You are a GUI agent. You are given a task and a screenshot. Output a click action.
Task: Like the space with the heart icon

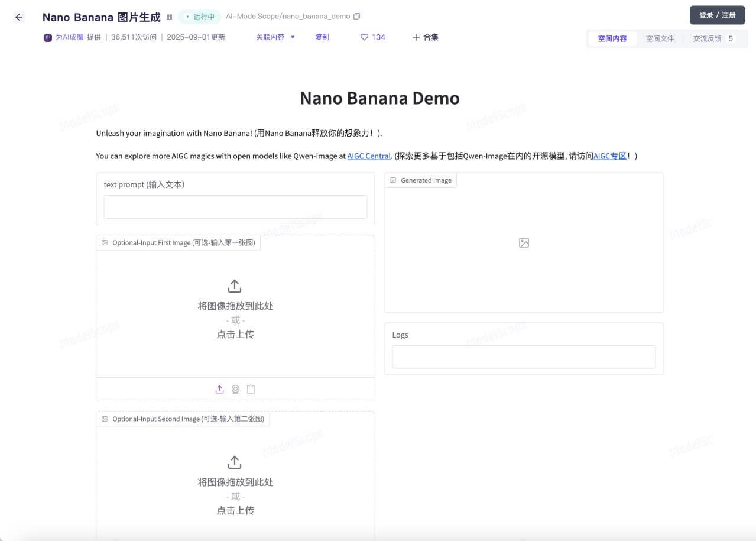365,37
